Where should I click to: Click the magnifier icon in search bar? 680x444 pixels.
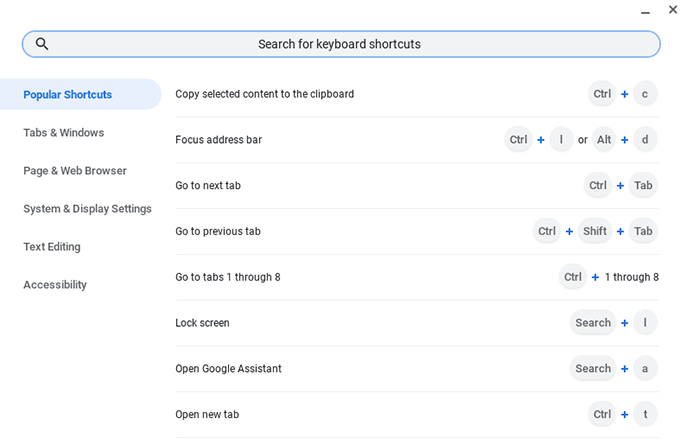point(42,44)
